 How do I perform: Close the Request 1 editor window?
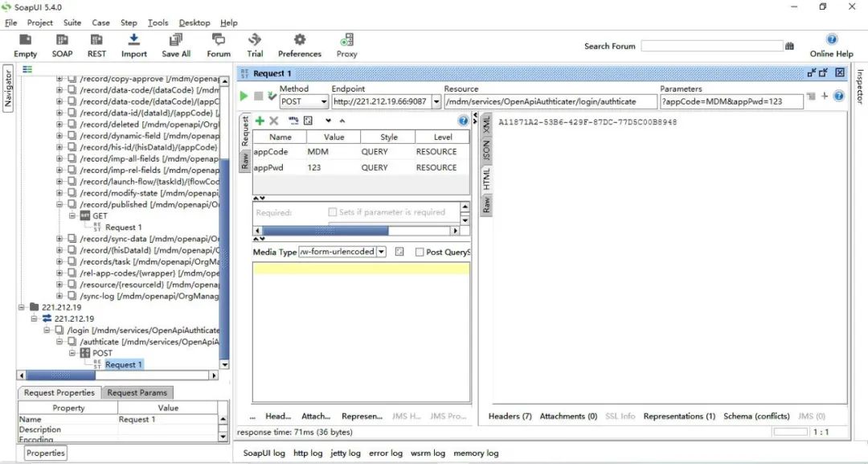coord(840,72)
